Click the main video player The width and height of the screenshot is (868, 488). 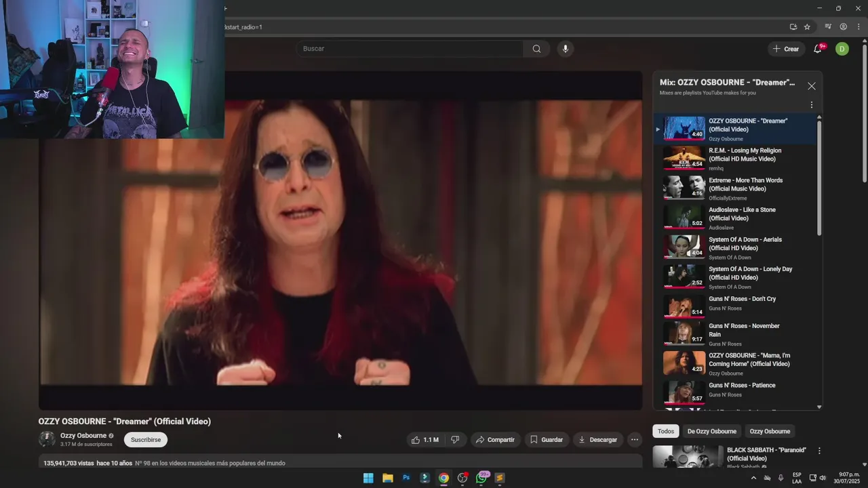pos(340,241)
